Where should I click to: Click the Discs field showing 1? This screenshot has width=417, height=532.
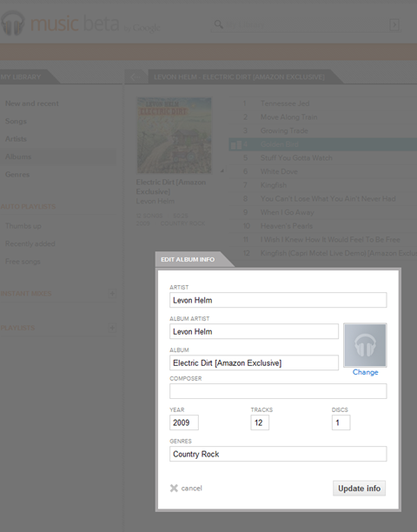(x=341, y=422)
